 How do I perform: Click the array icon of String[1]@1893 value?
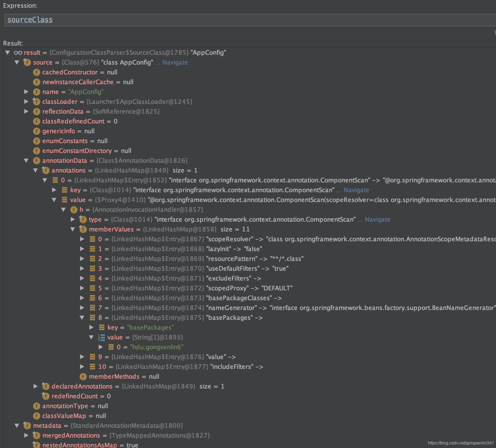pyautogui.click(x=102, y=337)
